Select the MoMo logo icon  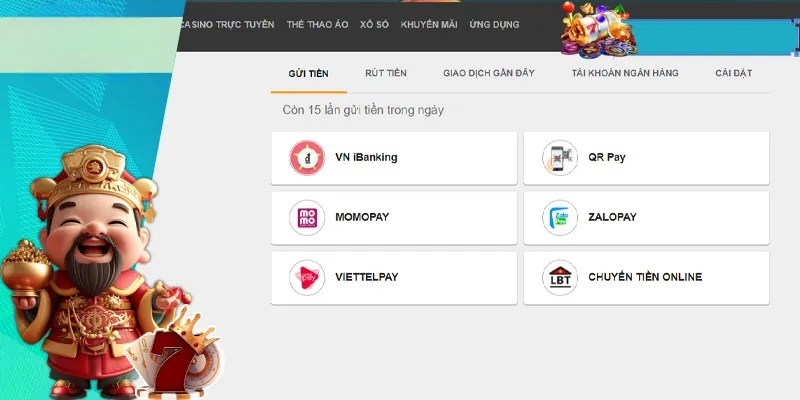point(307,217)
